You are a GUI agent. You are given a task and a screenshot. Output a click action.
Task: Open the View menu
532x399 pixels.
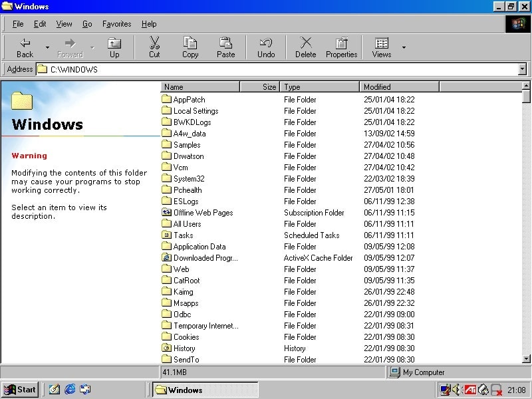(64, 24)
